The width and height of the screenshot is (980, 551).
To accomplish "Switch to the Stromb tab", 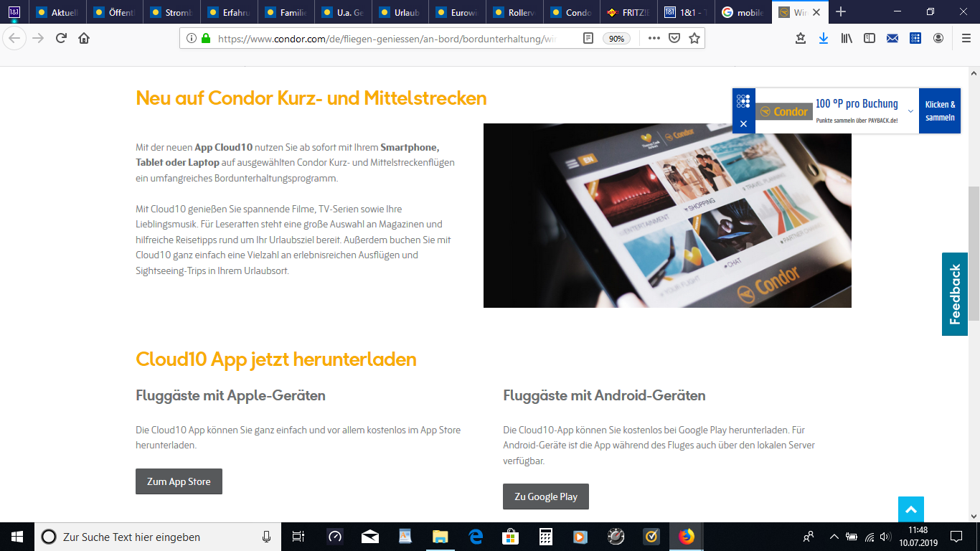I will pos(171,12).
